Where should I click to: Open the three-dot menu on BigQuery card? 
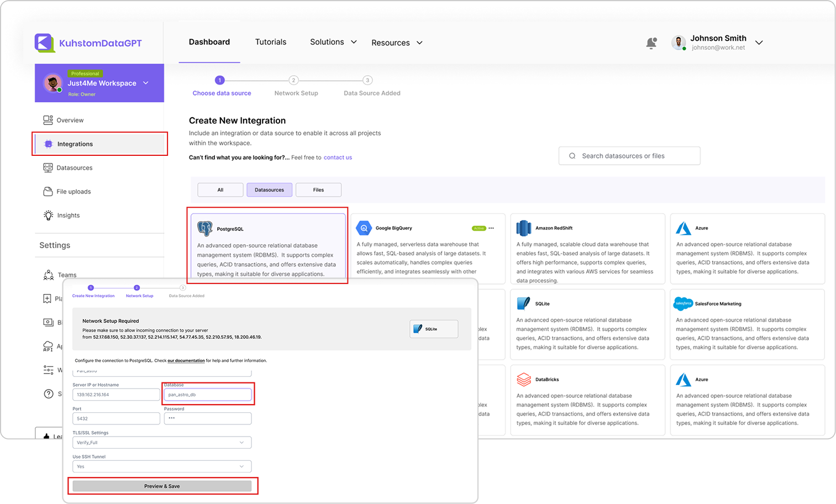[491, 228]
